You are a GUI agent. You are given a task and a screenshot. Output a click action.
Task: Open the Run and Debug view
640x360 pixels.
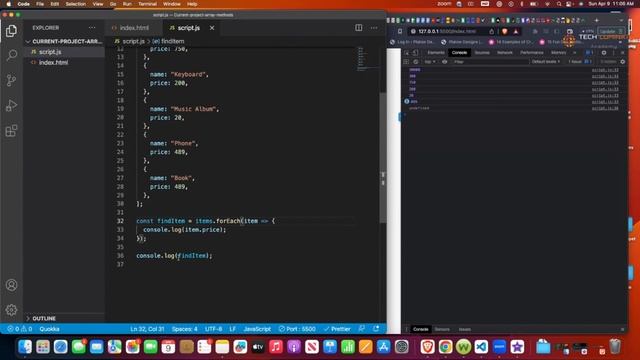tap(11, 106)
